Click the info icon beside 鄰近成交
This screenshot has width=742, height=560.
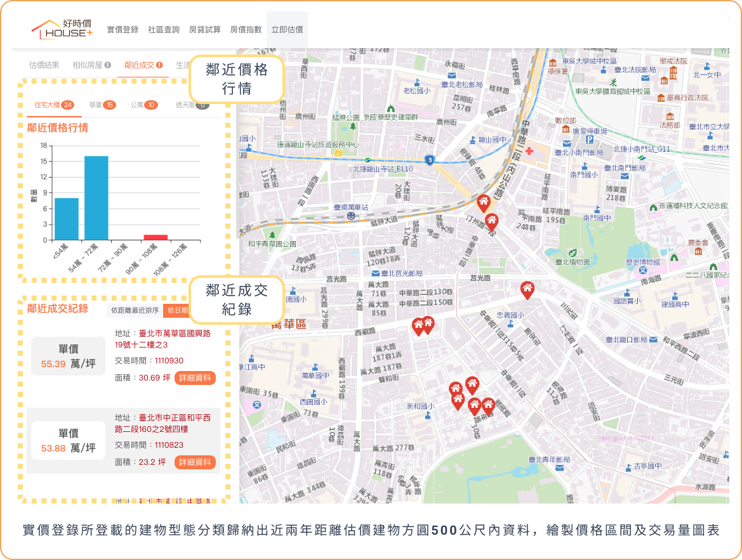tap(159, 65)
